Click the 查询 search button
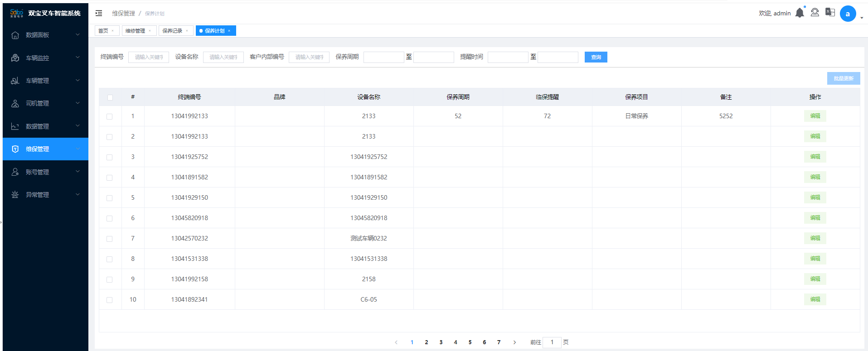This screenshot has height=351, width=868. click(x=596, y=57)
